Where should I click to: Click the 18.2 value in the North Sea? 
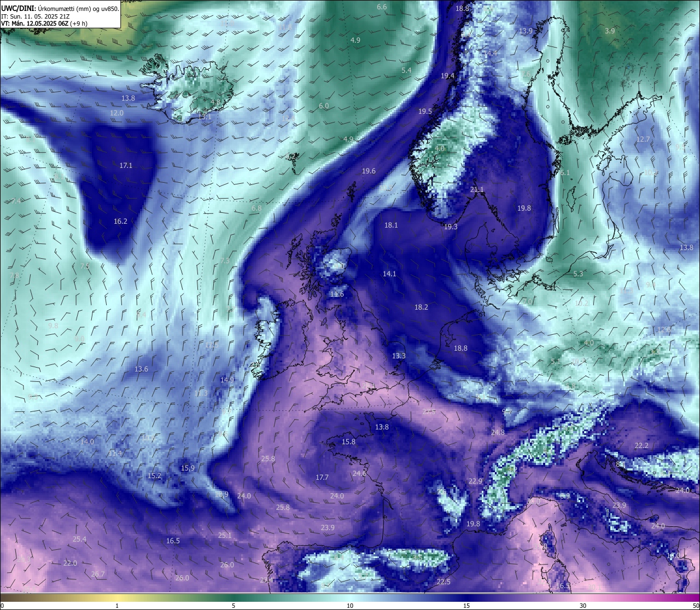coord(421,307)
